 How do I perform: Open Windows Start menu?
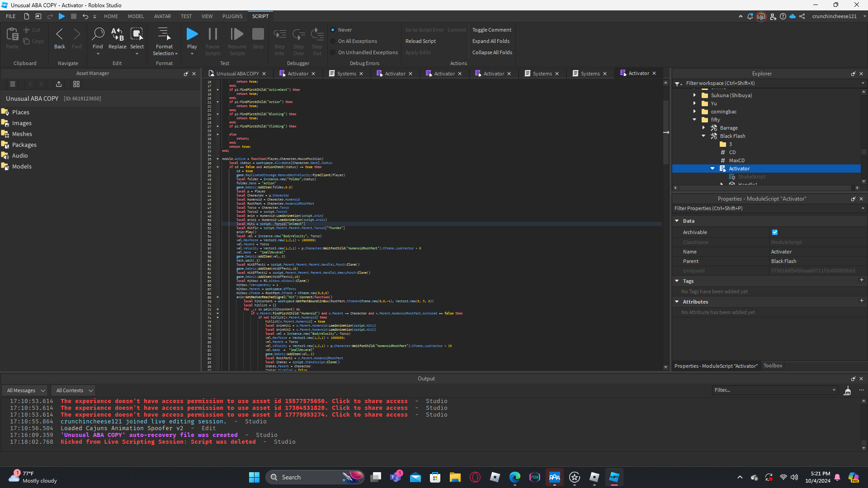(x=255, y=477)
